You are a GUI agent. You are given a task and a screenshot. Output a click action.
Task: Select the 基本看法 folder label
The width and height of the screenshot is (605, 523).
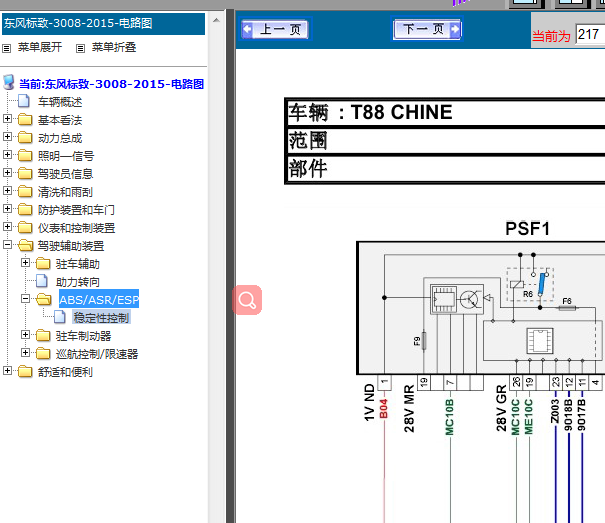coord(60,120)
